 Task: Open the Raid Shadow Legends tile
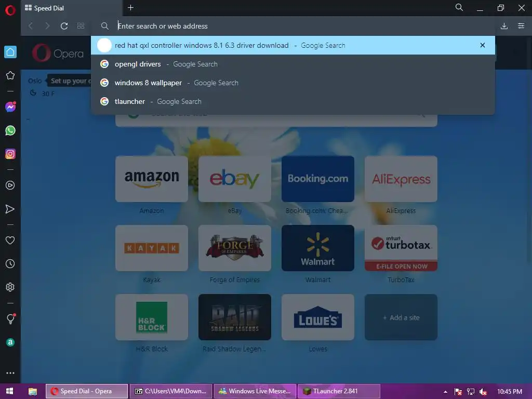tap(235, 317)
